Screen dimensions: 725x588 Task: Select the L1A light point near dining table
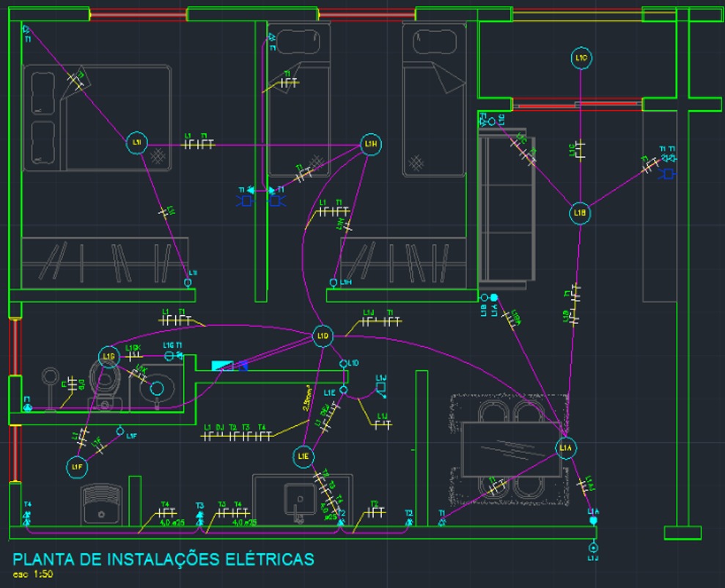[565, 447]
